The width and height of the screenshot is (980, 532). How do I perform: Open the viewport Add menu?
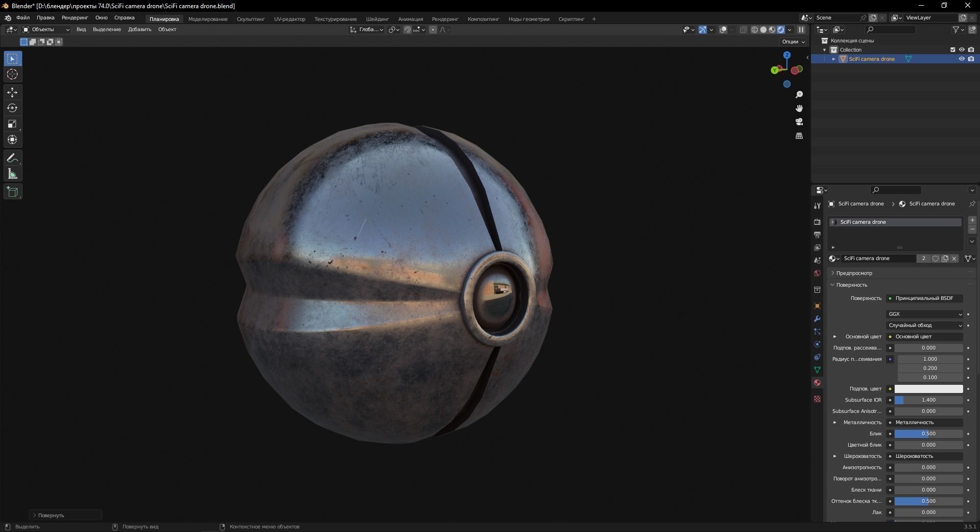tap(139, 29)
